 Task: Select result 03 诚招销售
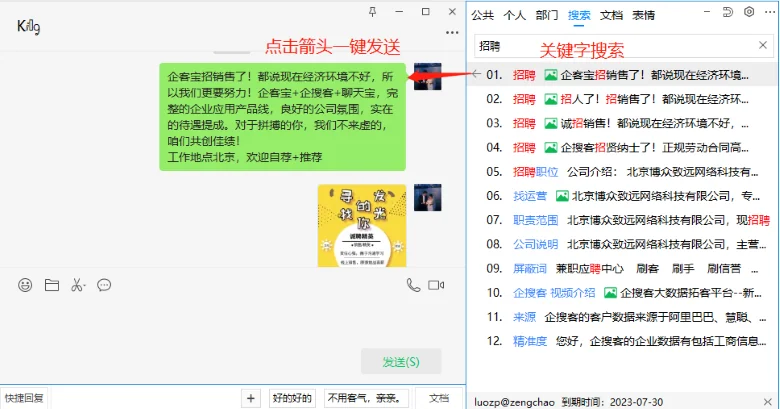coord(622,123)
